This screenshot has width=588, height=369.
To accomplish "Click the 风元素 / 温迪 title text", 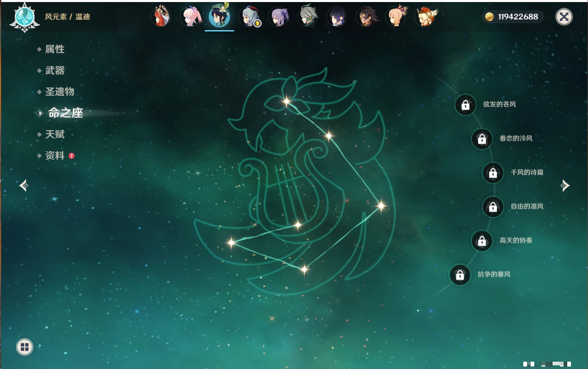I will coord(68,17).
